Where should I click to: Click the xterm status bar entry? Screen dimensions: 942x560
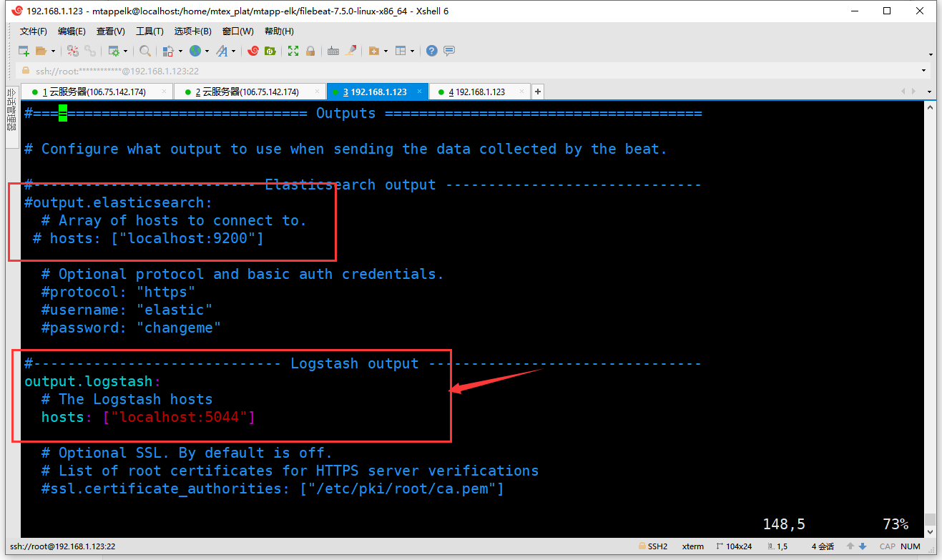coord(692,546)
